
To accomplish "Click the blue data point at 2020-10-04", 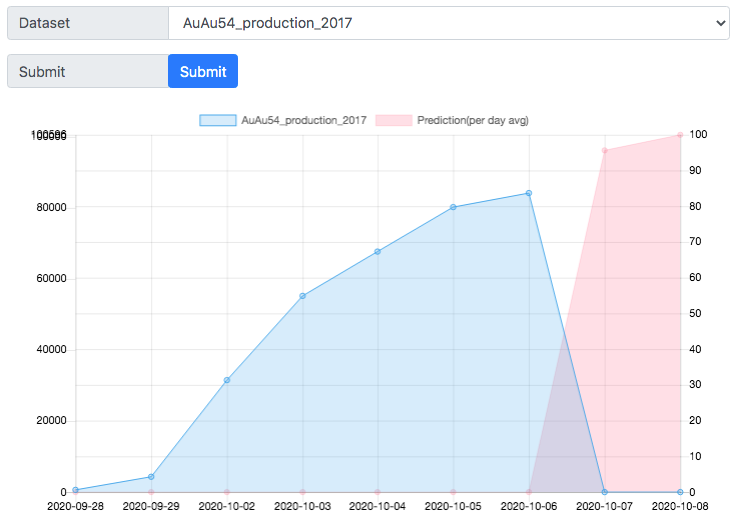I will pos(377,252).
